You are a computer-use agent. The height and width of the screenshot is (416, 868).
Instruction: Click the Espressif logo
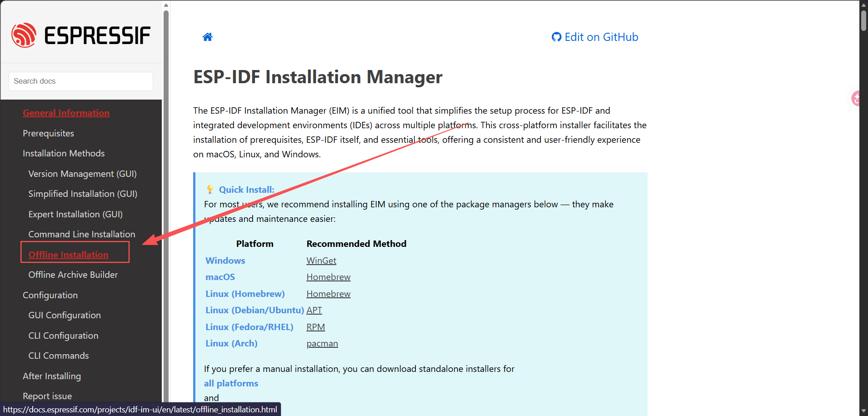pos(81,35)
